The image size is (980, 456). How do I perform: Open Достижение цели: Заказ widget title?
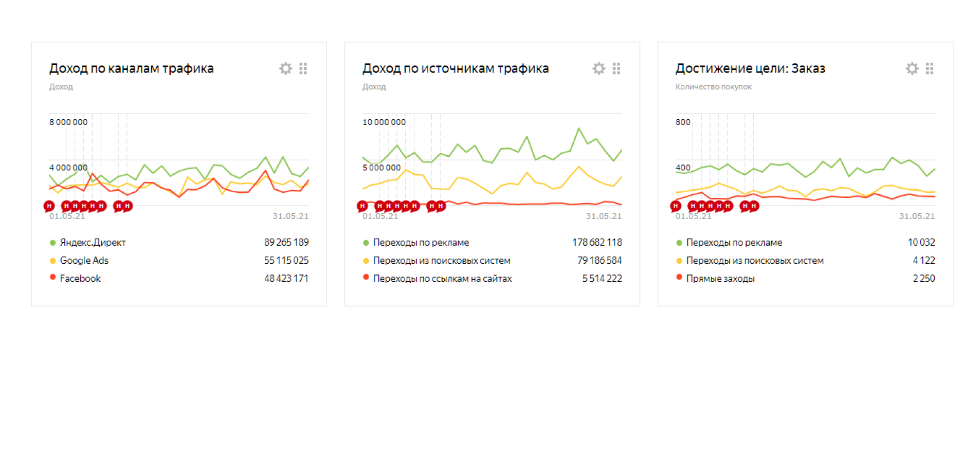[750, 68]
